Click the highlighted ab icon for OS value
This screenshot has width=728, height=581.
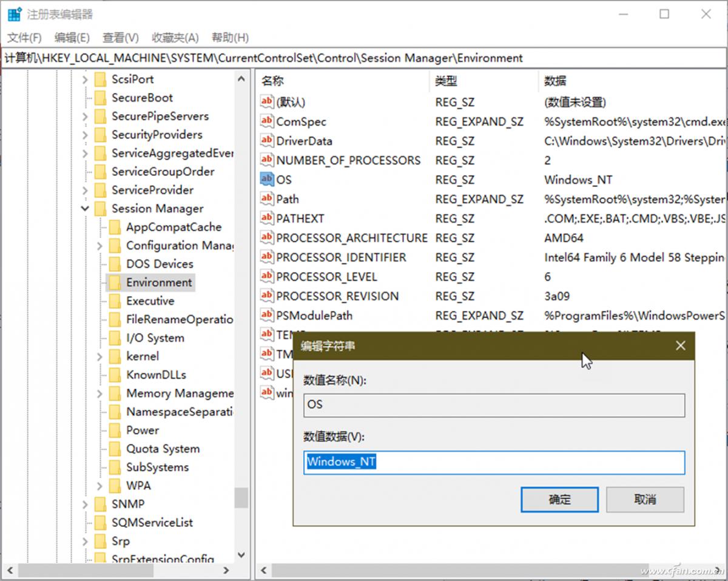(x=266, y=179)
